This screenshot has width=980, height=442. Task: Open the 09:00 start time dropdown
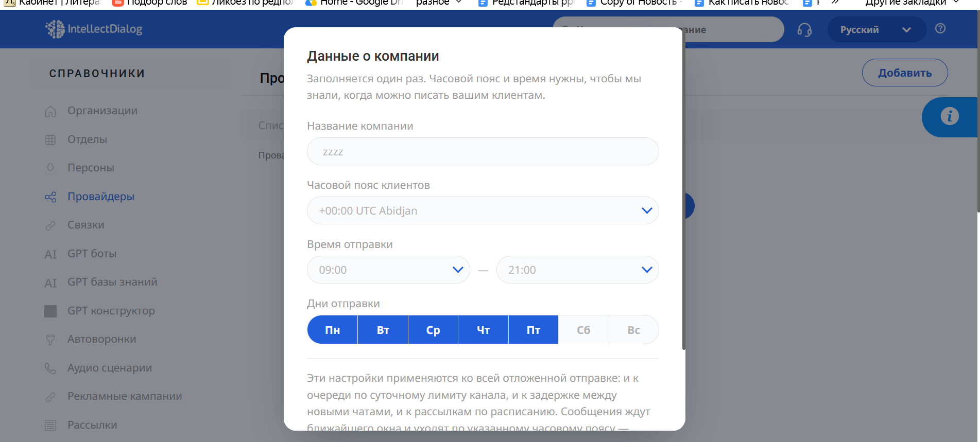[x=388, y=270]
